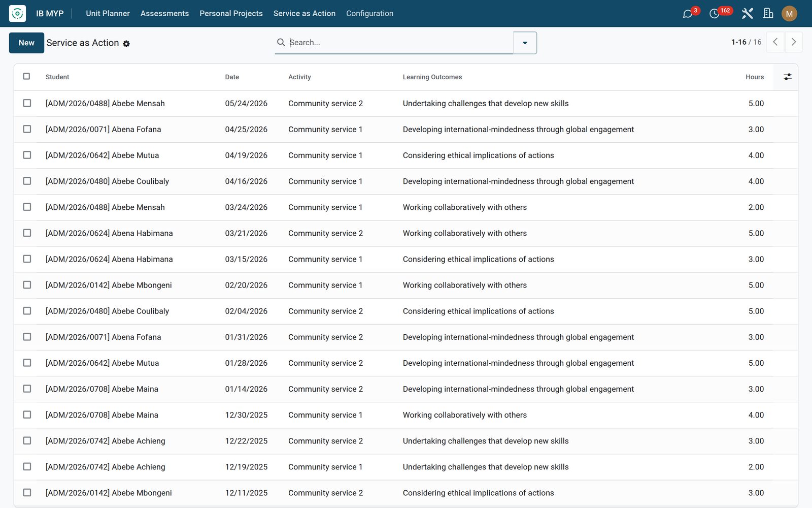Viewport: 812px width, 508px height.
Task: Sort by the Student column header
Action: tap(57, 77)
